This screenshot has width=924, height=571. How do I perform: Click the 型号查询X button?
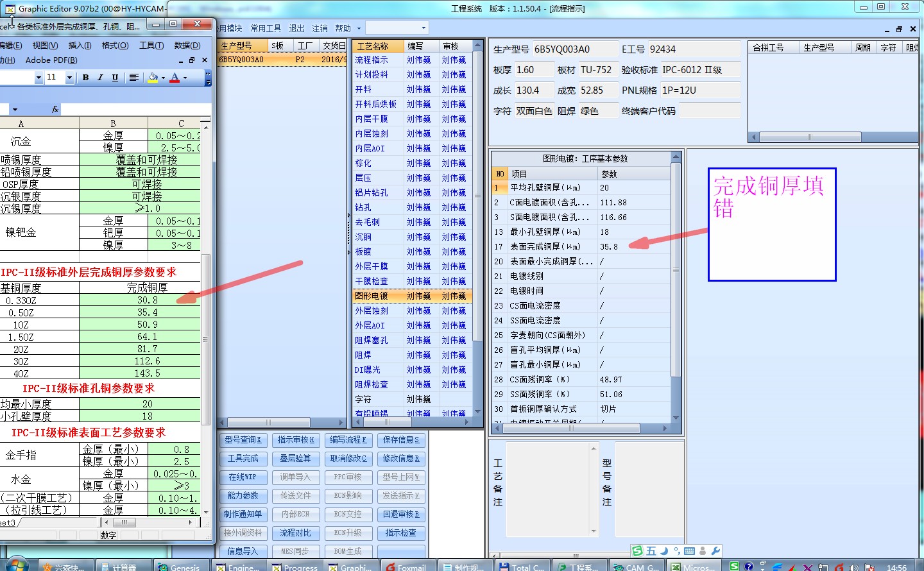(243, 440)
